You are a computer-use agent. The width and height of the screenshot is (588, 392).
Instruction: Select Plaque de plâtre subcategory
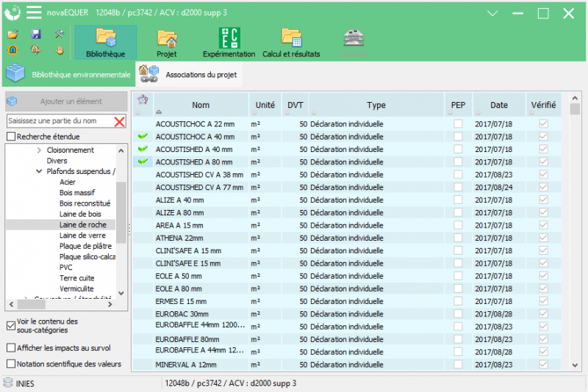pos(85,246)
